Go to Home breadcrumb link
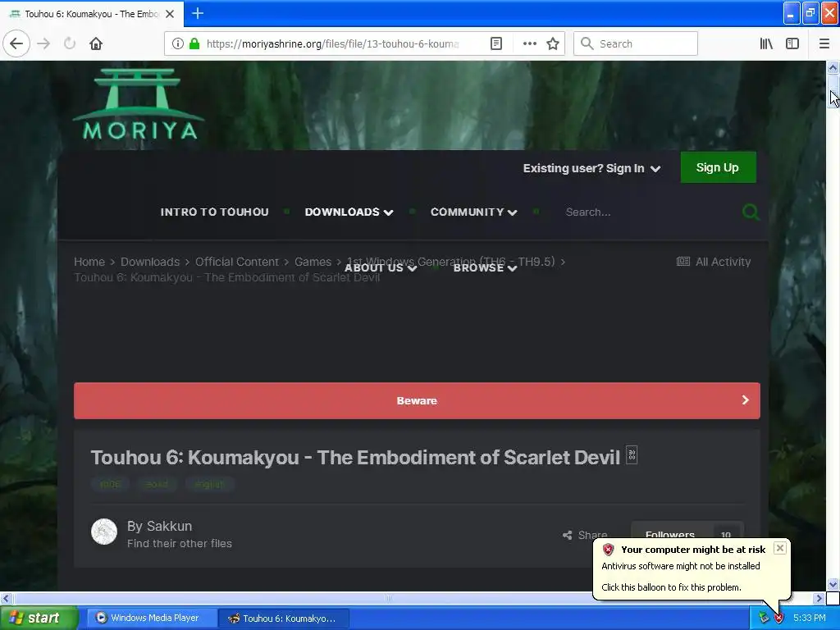The image size is (840, 630). (89, 262)
